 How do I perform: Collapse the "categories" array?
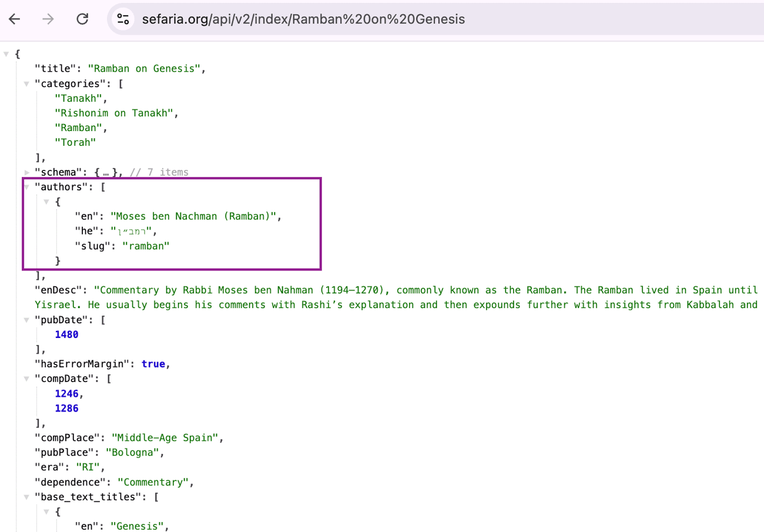26,84
